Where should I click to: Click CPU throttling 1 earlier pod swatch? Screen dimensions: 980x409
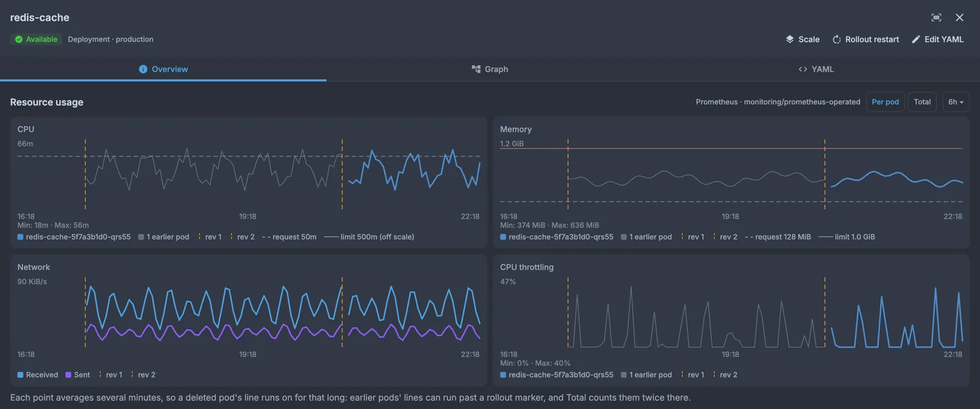(x=624, y=375)
